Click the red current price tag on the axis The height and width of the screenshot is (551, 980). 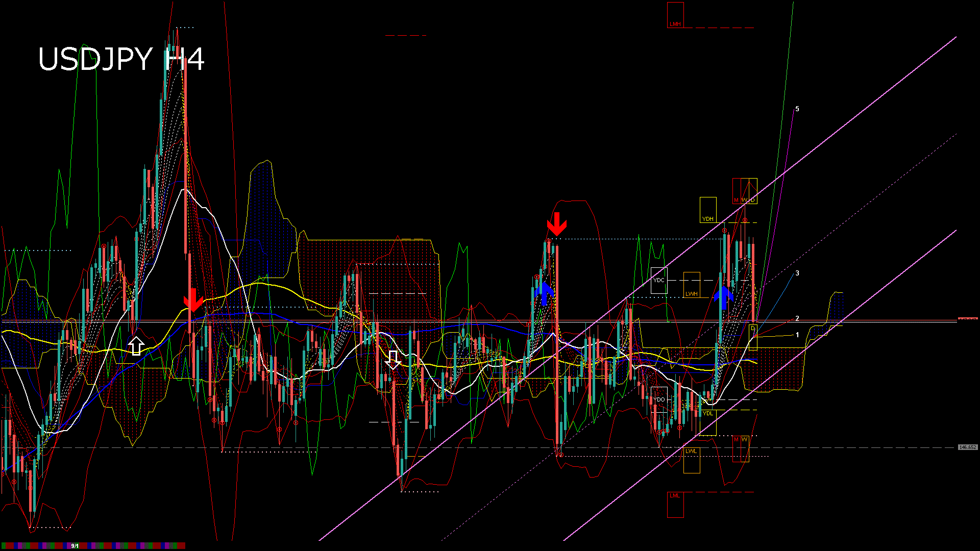point(968,319)
